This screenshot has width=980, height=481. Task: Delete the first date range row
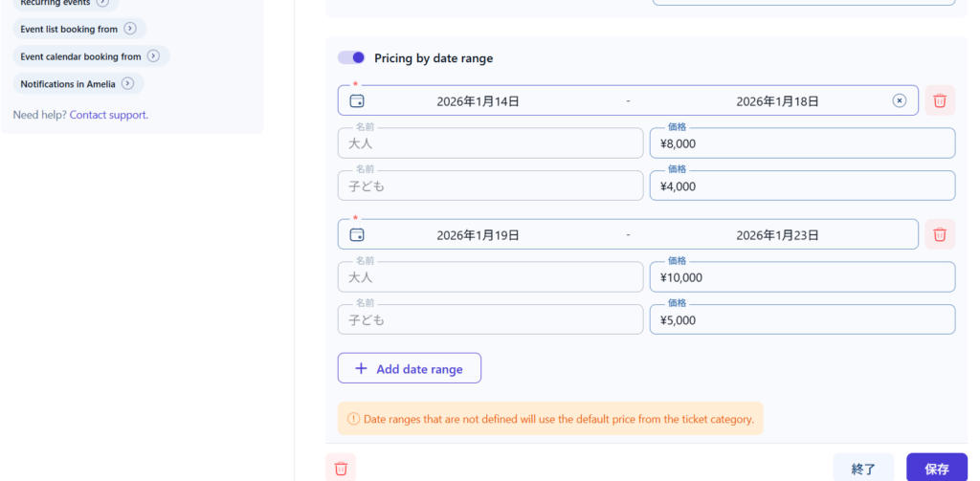pyautogui.click(x=940, y=100)
